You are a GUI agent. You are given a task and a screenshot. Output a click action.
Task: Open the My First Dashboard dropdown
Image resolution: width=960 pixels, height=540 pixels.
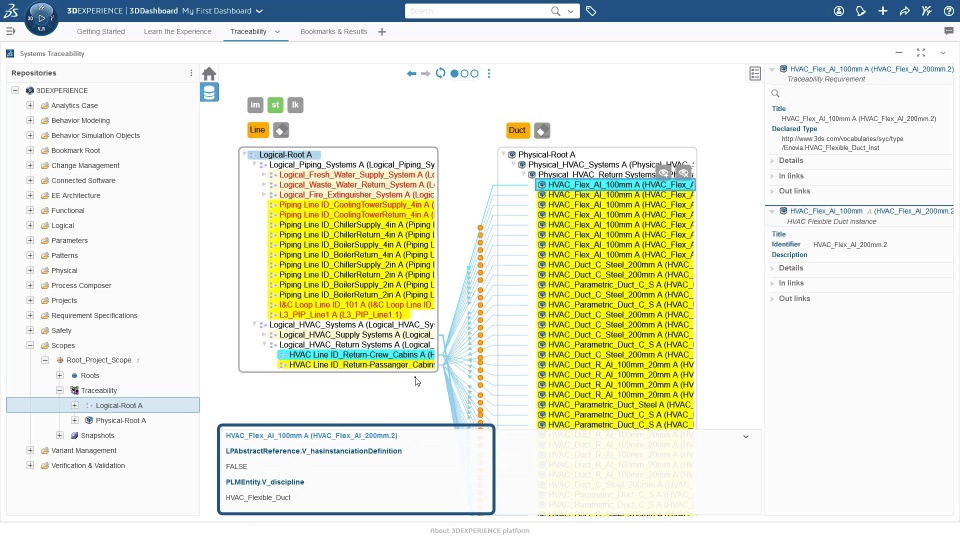click(x=260, y=11)
